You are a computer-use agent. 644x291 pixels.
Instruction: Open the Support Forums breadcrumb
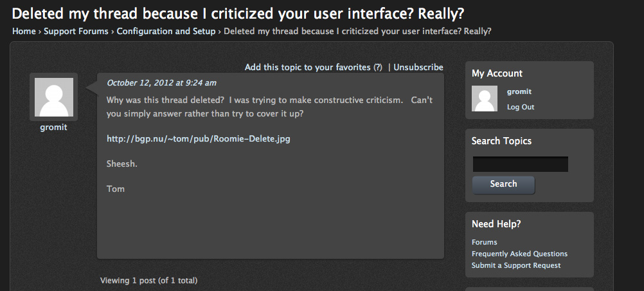[76, 32]
